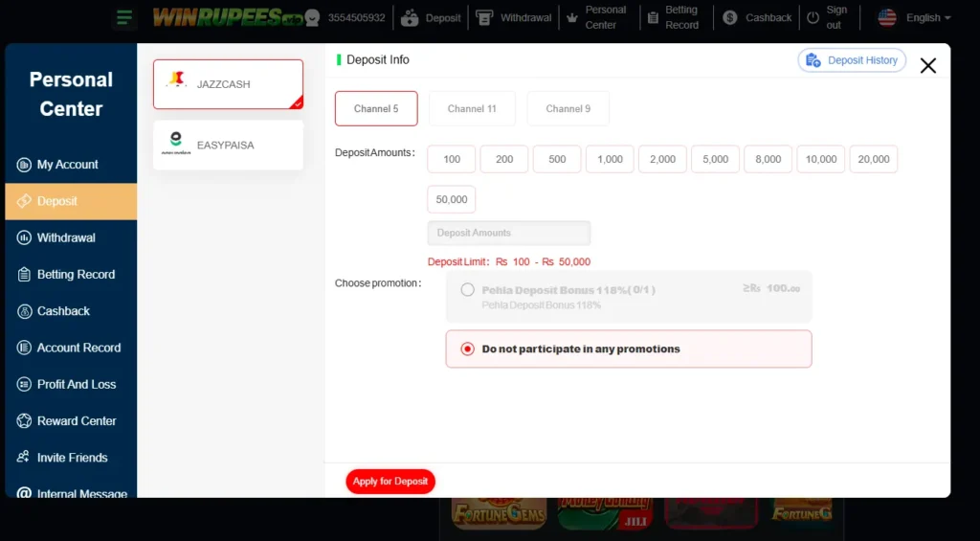980x541 pixels.
Task: Close the Personal Center dialog
Action: [928, 65]
